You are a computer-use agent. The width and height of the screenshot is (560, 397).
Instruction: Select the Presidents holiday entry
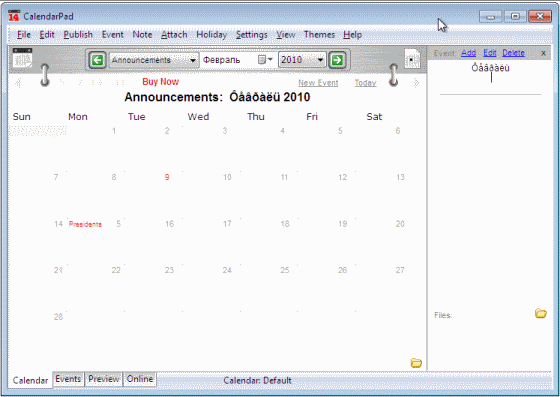pos(85,224)
